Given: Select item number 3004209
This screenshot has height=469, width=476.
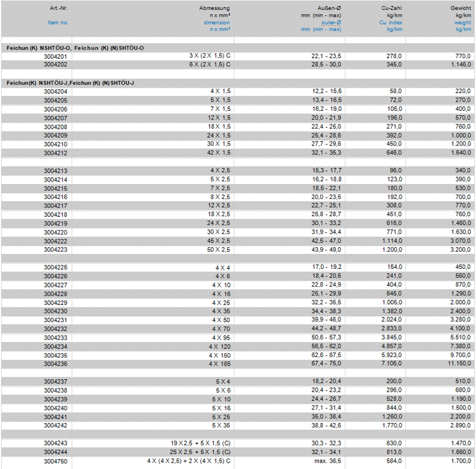Looking at the screenshot, I should (55, 135).
